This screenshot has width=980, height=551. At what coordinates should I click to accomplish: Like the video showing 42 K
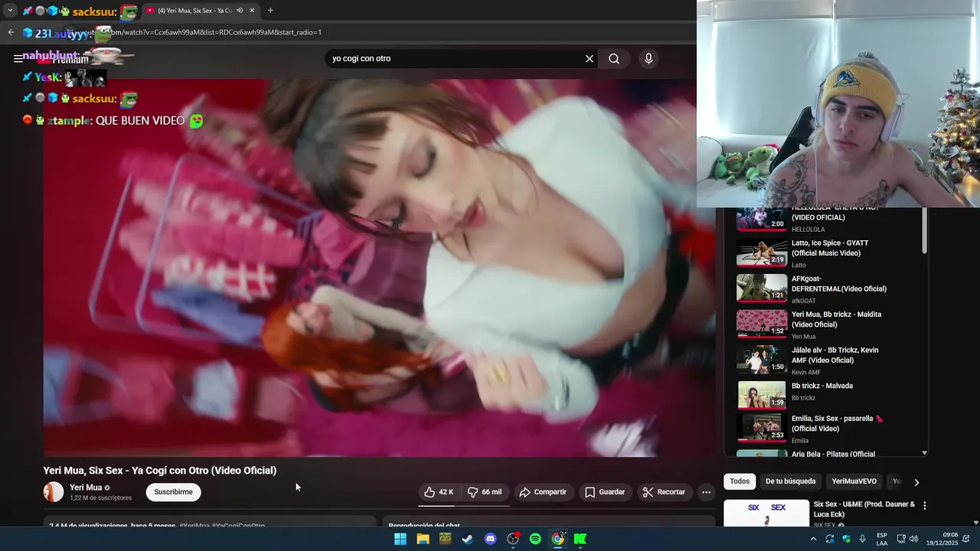click(x=439, y=492)
